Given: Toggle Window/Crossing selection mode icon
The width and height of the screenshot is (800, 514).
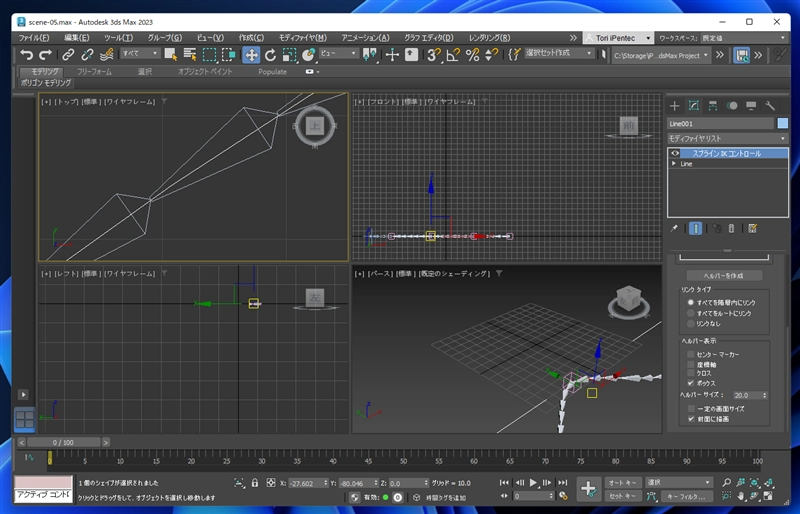Looking at the screenshot, I should tap(229, 55).
